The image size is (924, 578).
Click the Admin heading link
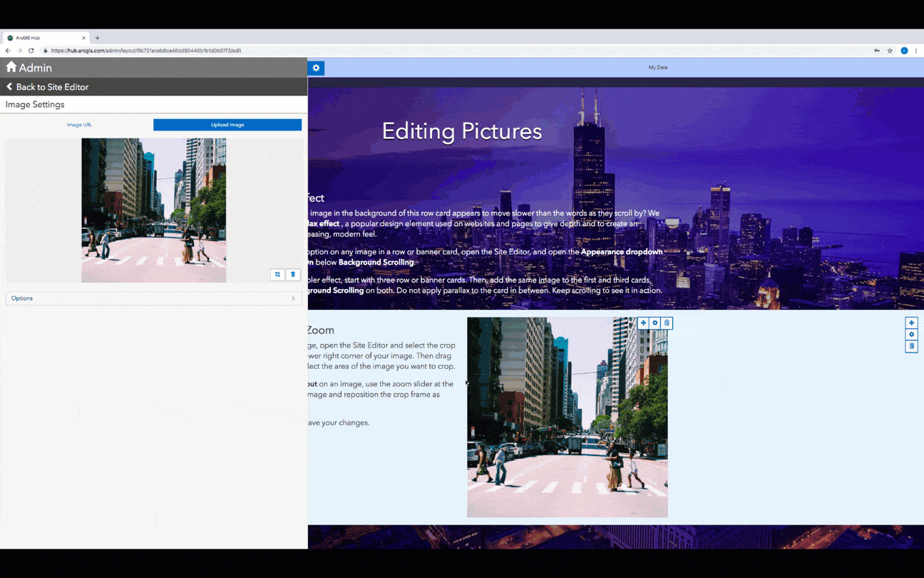(x=36, y=68)
